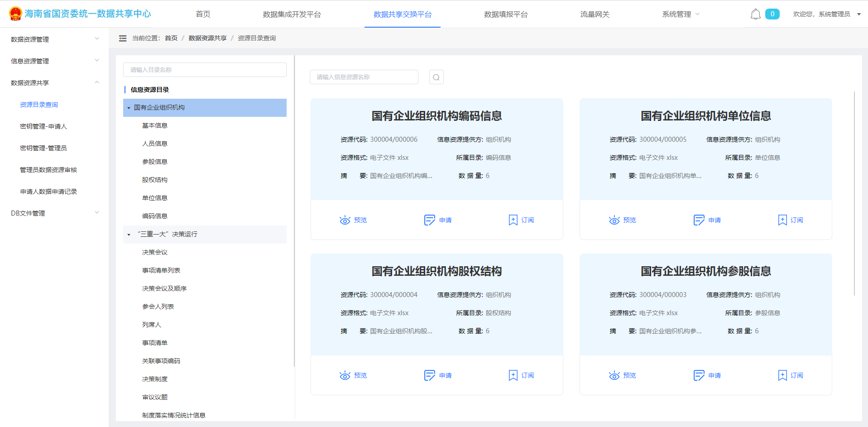Click the directory name search input
The height and width of the screenshot is (427, 868).
click(205, 70)
